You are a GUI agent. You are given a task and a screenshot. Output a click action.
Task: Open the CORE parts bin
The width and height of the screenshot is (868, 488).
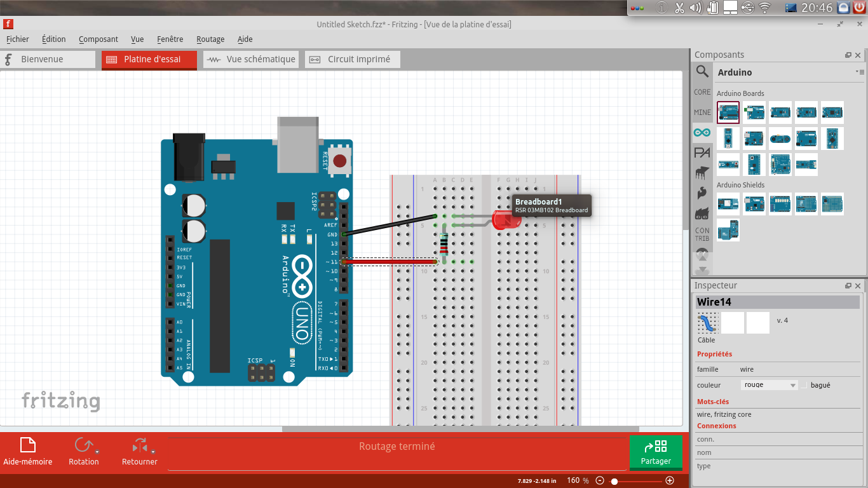click(x=702, y=92)
